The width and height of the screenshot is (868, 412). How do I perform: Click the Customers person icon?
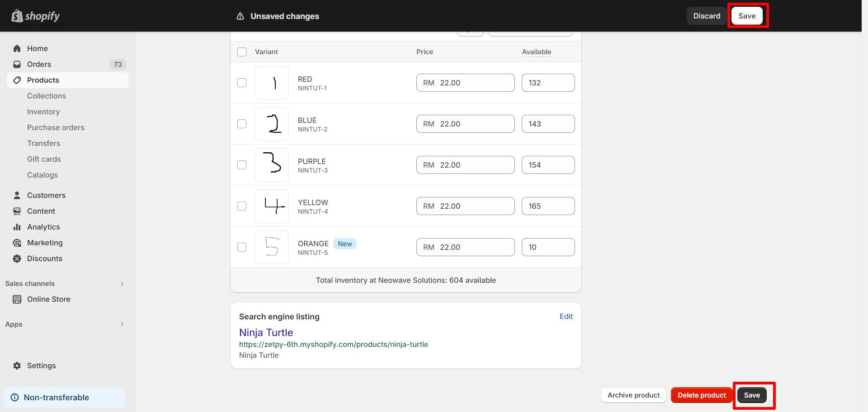click(x=17, y=195)
